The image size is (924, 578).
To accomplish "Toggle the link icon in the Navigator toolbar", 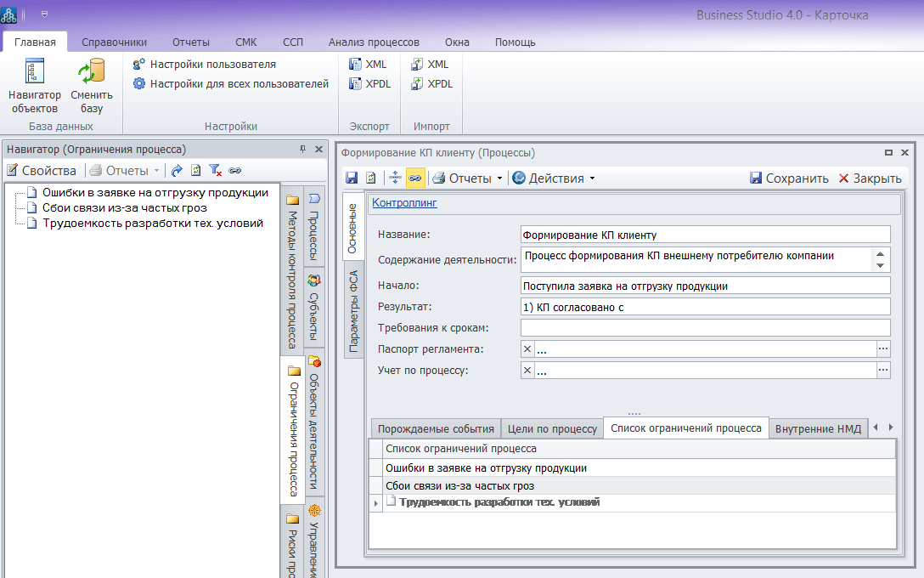I will click(x=235, y=171).
